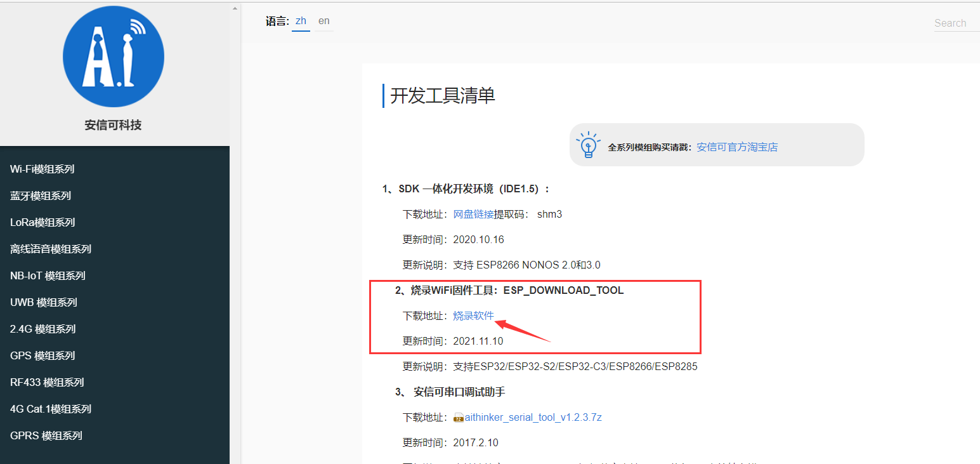Click heading 3、安信可串口调试助手
Viewport: 980px width, 464px height.
point(450,392)
